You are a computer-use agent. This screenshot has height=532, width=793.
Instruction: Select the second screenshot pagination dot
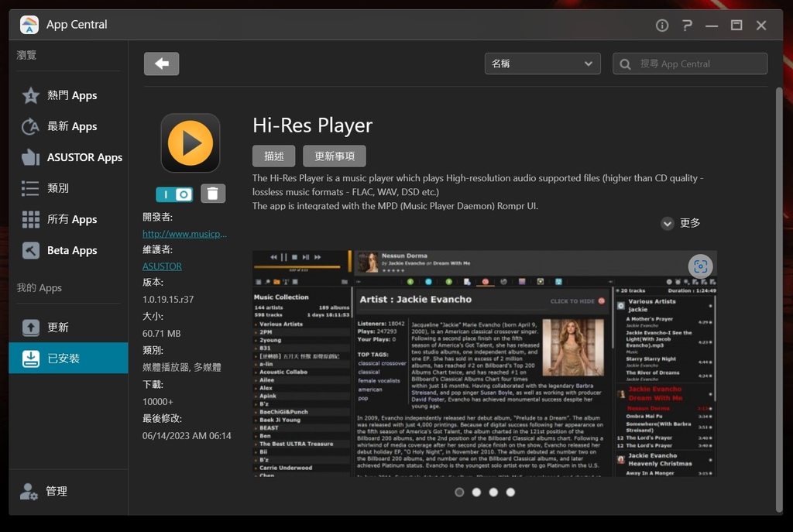click(x=476, y=492)
